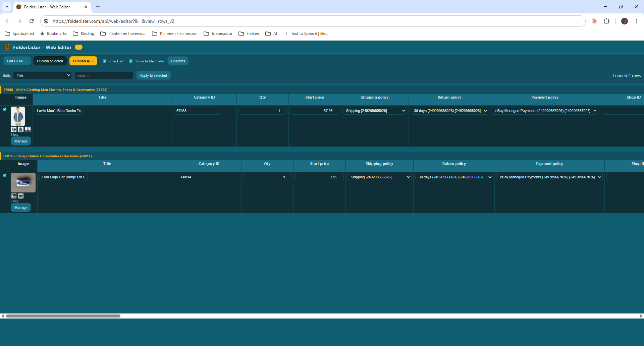Click the horizontal scrollbar thumb

pyautogui.click(x=63, y=316)
